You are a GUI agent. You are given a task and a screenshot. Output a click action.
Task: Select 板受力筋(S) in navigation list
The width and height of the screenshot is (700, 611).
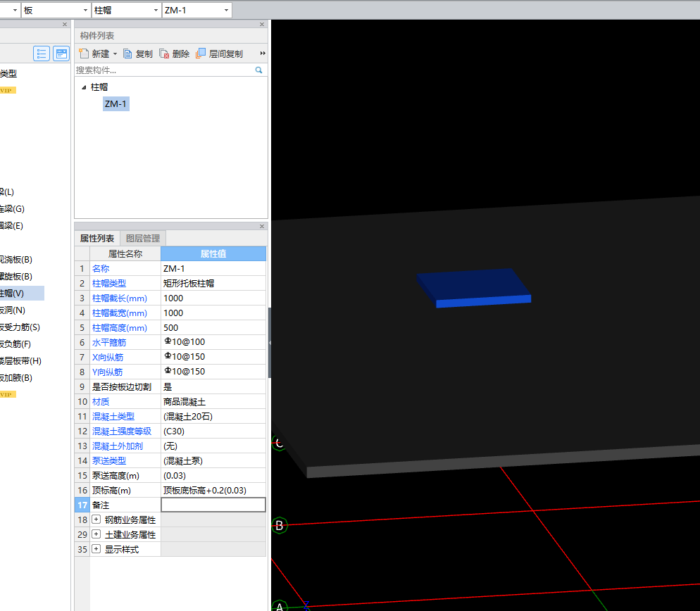pos(20,327)
